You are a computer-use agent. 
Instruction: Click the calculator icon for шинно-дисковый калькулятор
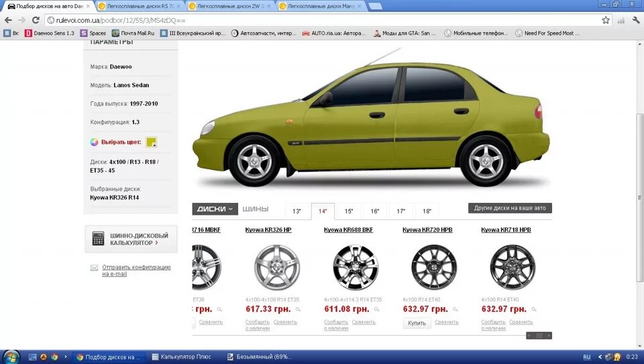coord(98,238)
